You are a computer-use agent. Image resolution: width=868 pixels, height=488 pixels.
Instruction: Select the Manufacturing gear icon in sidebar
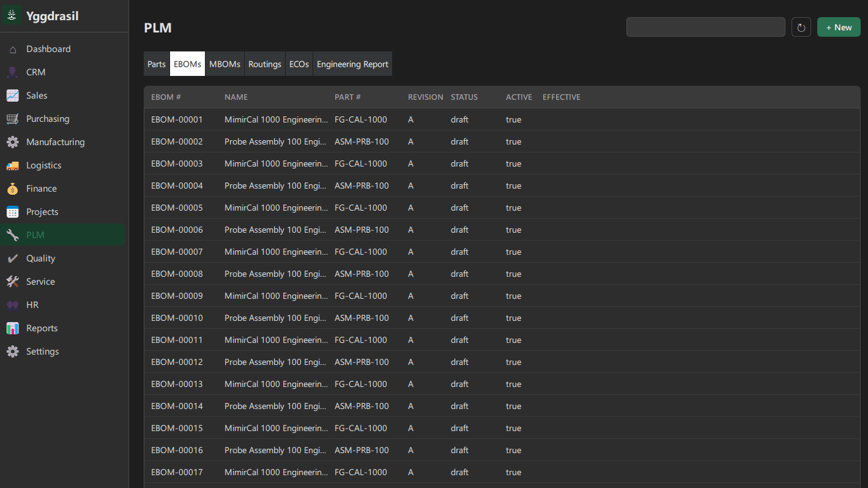[x=12, y=141]
